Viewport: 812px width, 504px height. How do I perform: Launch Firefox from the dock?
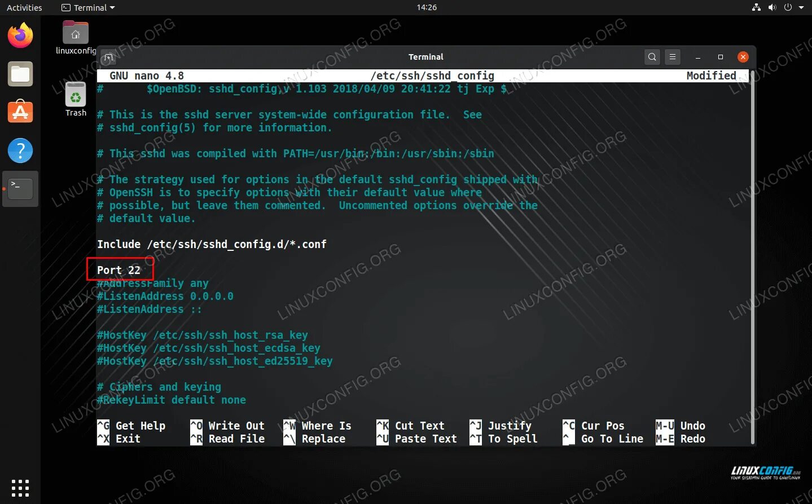point(20,34)
